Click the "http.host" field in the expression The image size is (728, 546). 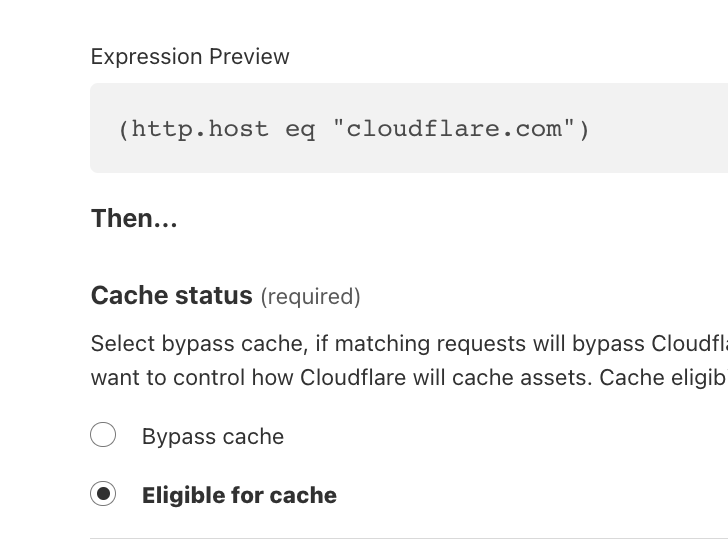tap(200, 129)
